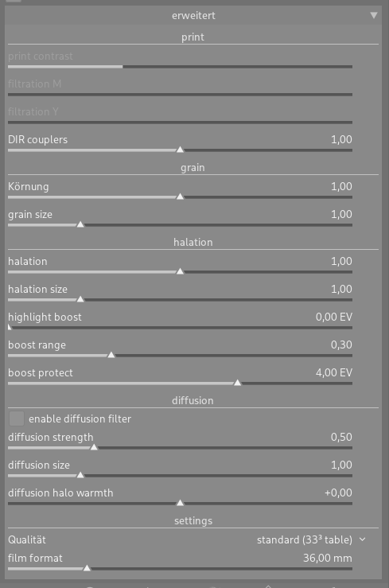
Task: Click the diffusion halo warmth slider handle
Action: point(181,503)
